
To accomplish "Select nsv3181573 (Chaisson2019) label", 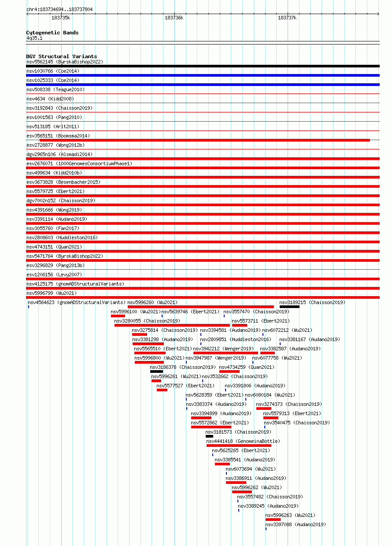I will click(238, 432).
